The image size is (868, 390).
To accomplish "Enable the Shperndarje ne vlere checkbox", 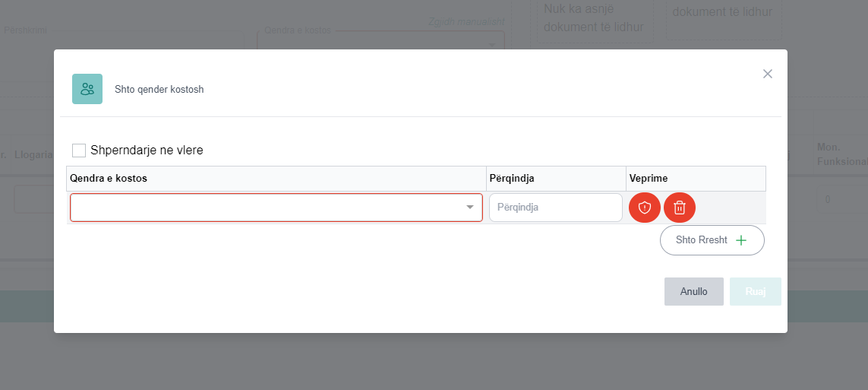I will pyautogui.click(x=79, y=151).
